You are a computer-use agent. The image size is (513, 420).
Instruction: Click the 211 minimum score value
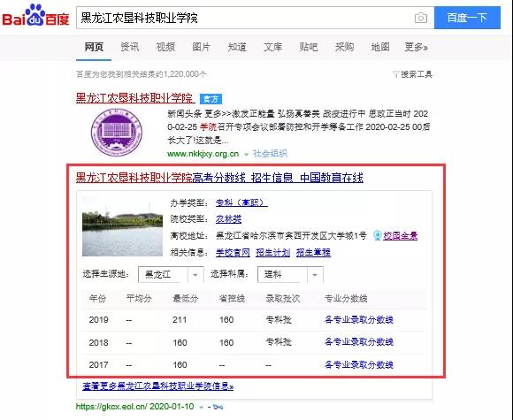[x=180, y=319]
